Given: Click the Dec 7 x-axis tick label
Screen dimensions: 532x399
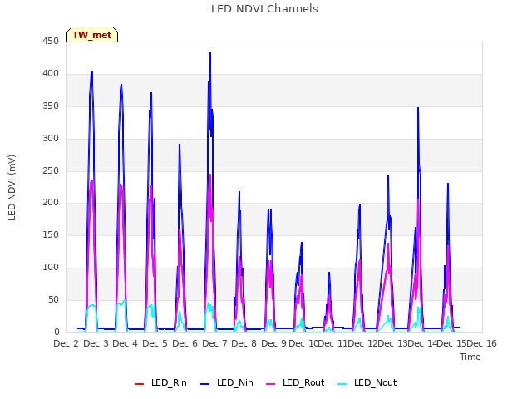Looking at the screenshot, I should [214, 343].
